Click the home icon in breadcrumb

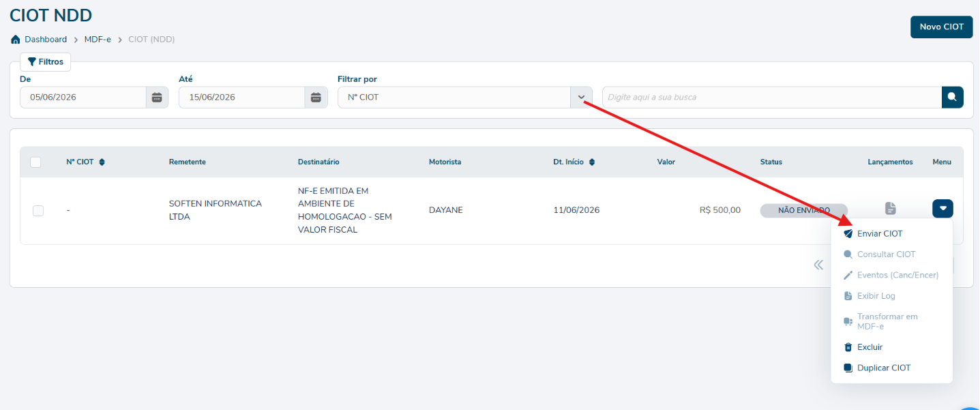coord(15,40)
